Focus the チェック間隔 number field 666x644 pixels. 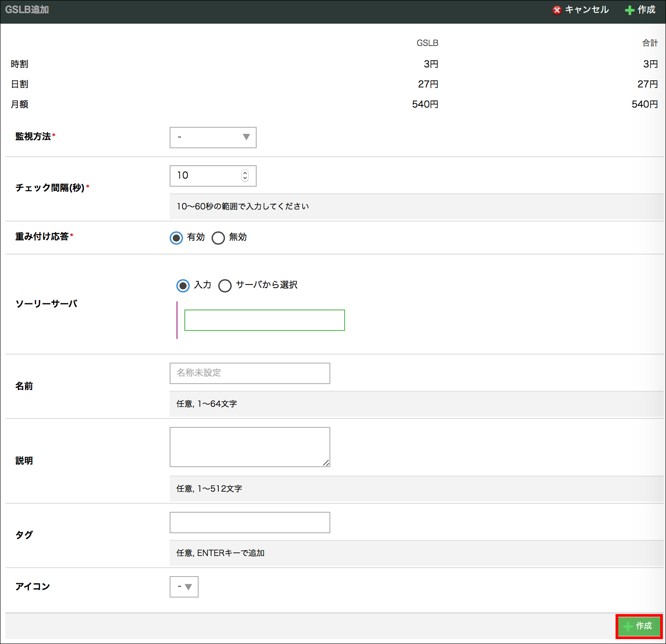click(x=205, y=176)
